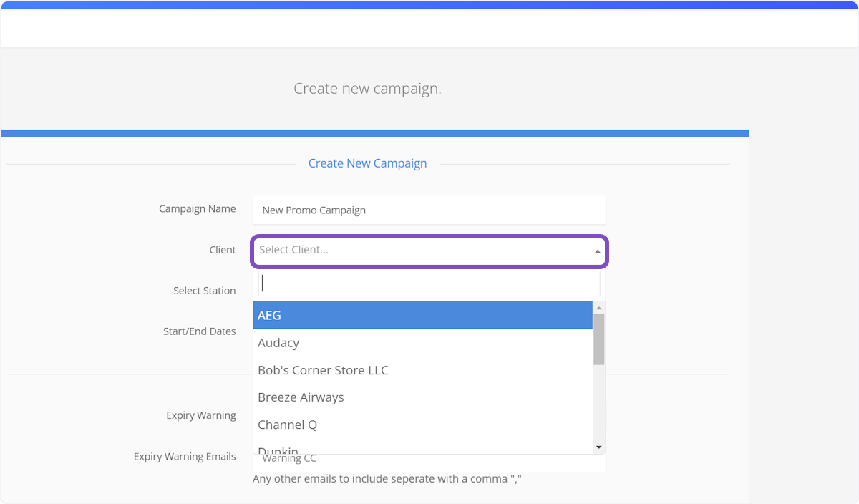Select Breeze Airways as the client
Viewport: 859px width, 504px height.
(422, 397)
